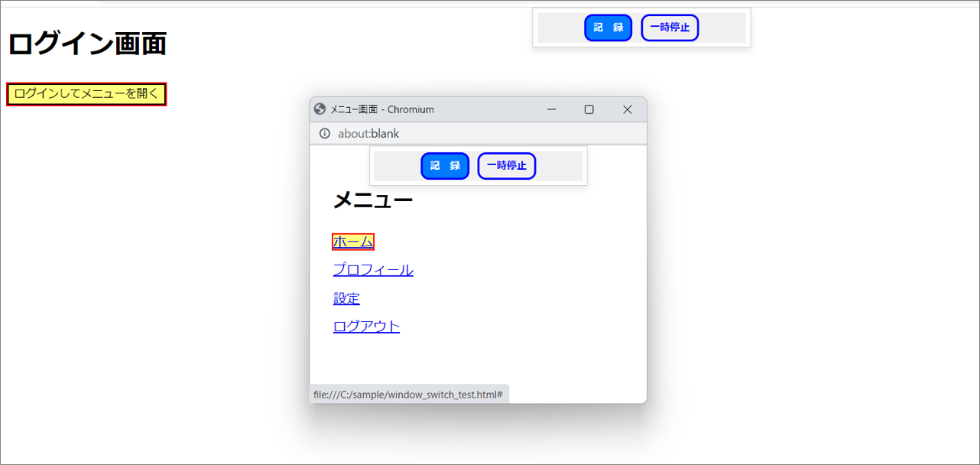Click the ログイン画面 page heading

coord(87,44)
